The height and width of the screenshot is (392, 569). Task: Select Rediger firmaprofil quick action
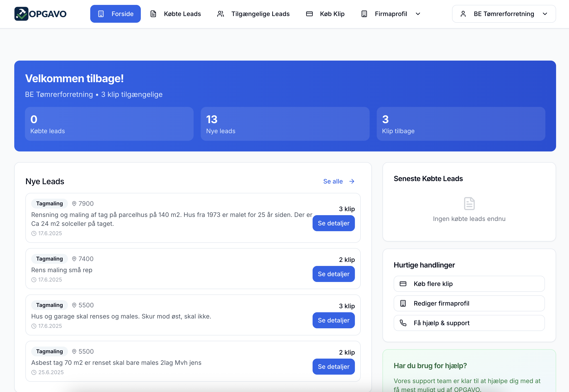click(469, 303)
